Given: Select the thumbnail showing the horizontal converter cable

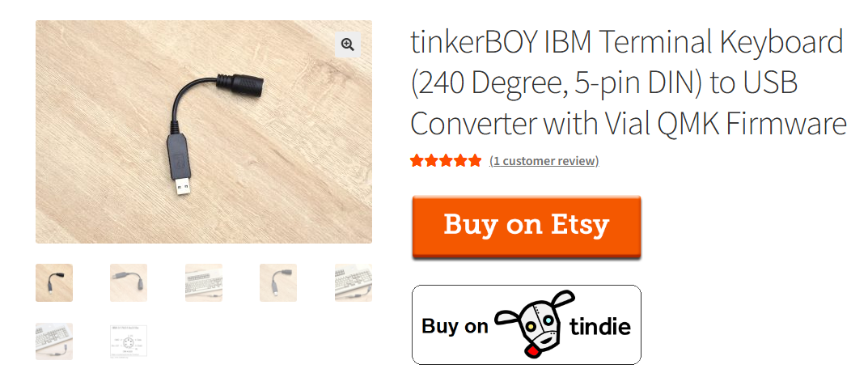Looking at the screenshot, I should point(129,283).
